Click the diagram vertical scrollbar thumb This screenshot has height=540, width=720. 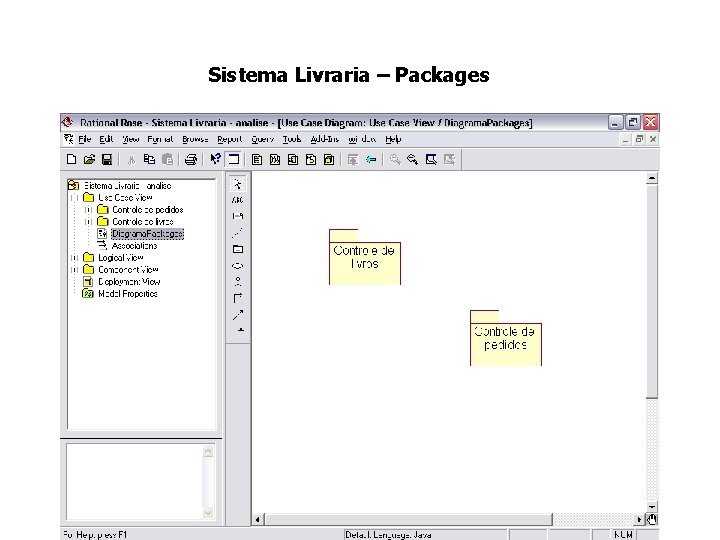pos(652,291)
